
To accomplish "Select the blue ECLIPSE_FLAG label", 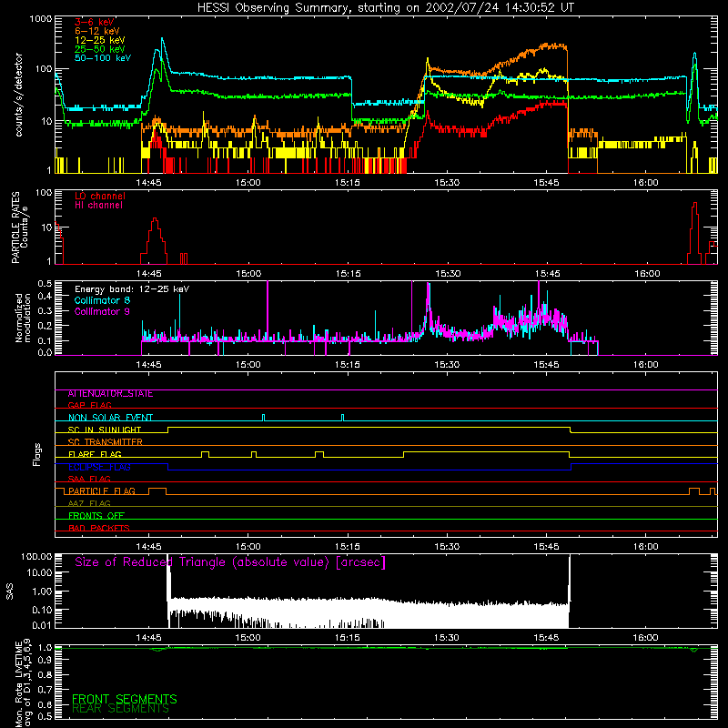I will (99, 467).
